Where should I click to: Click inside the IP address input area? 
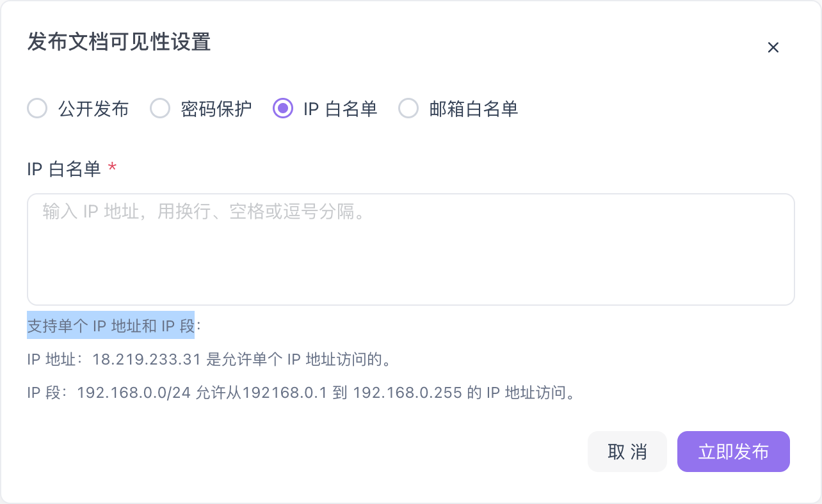click(x=410, y=249)
